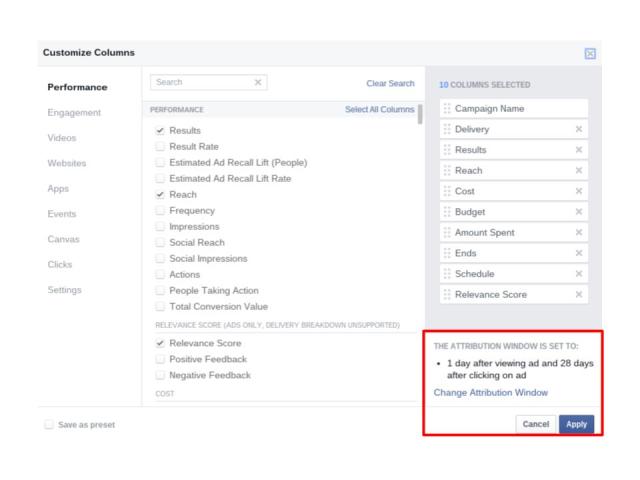Check the Social Impressions checkbox
Screen dimensions: 640x480
tap(160, 258)
